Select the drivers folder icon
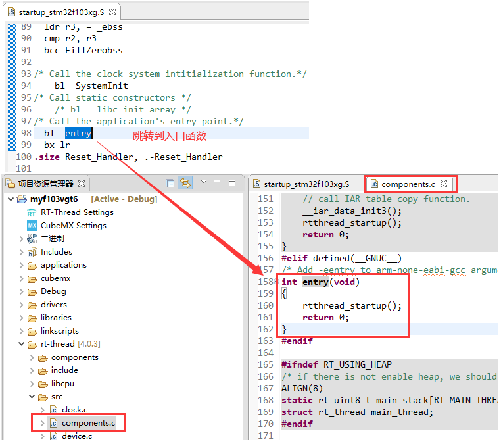Image resolution: width=501 pixels, height=448 pixels. click(32, 305)
